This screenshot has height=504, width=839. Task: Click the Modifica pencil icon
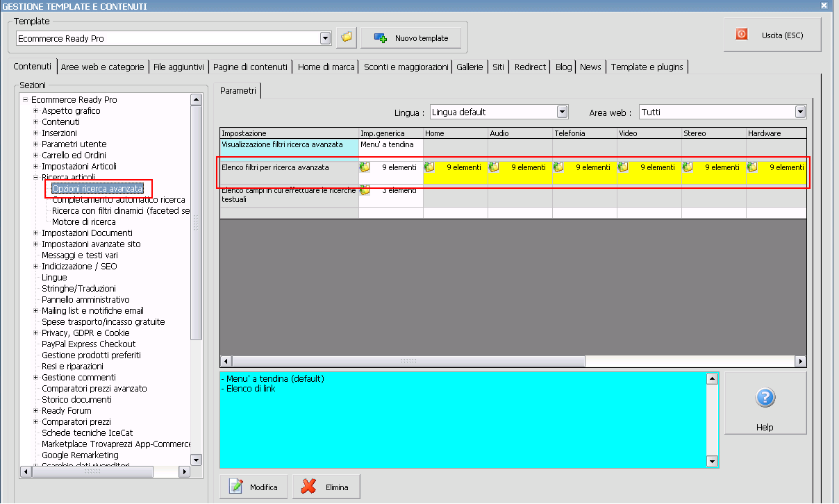[x=236, y=487]
